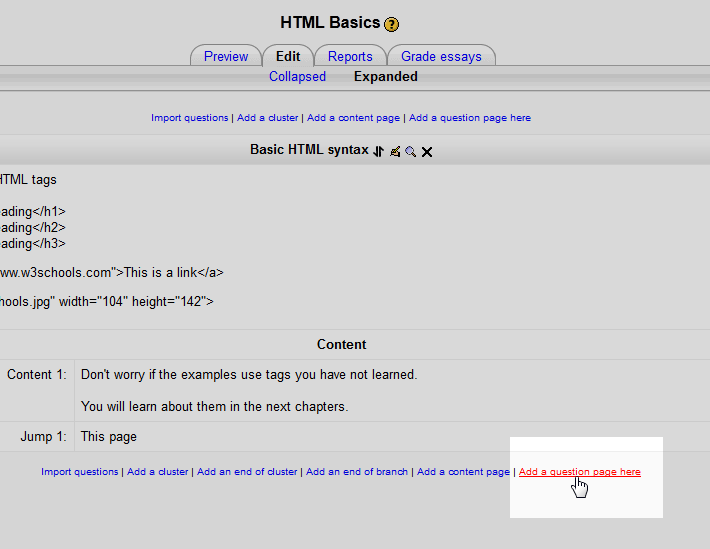Click the magnifier preview icon for Basic HTML syntax
Image resolution: width=710 pixels, height=549 pixels.
click(x=411, y=151)
